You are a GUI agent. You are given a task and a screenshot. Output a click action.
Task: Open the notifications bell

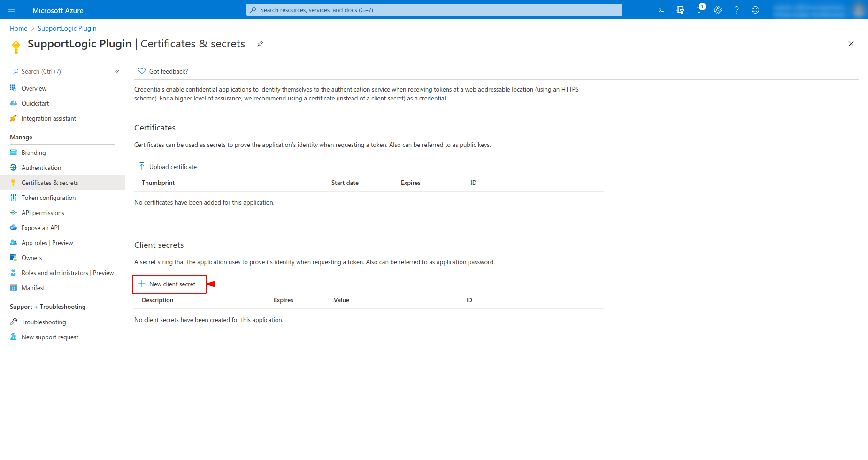pyautogui.click(x=699, y=10)
